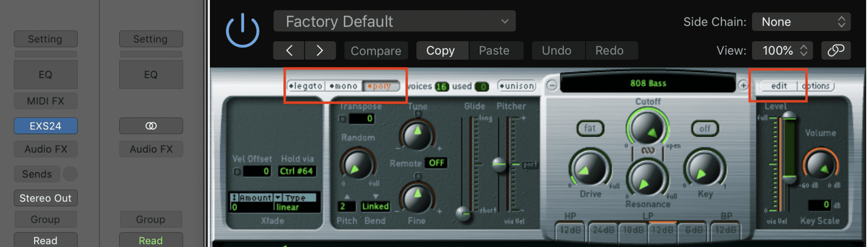
Task: Click the Level volume slider handle
Action: [x=789, y=116]
